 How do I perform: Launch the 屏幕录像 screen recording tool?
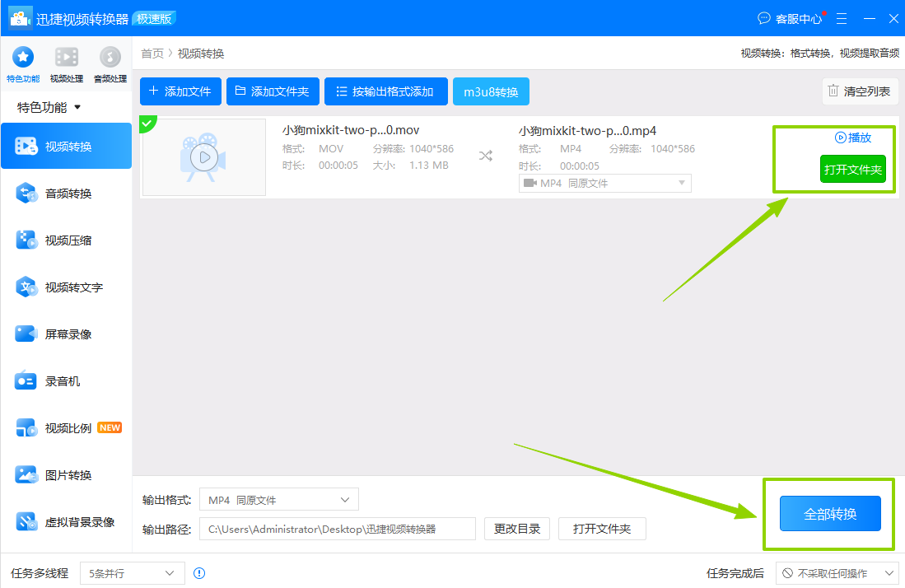point(66,334)
